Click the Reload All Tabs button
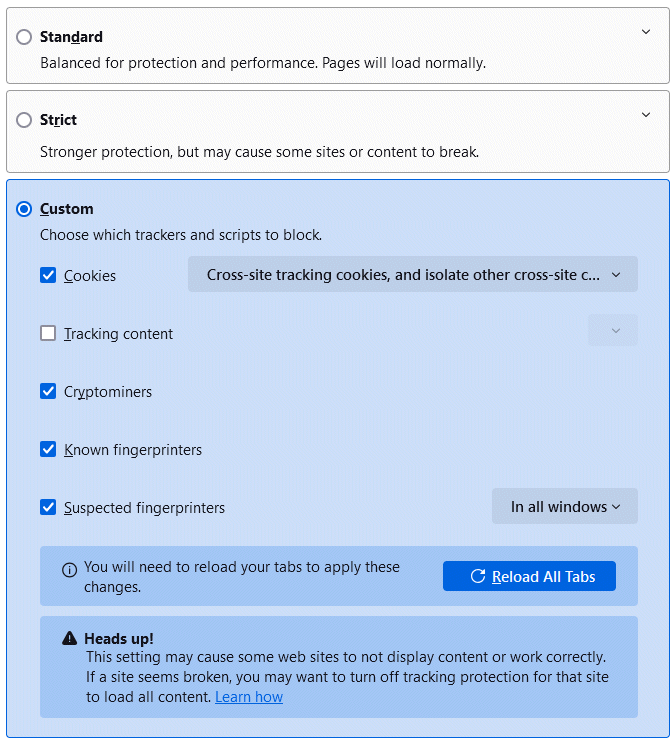672x745 pixels. click(x=529, y=576)
